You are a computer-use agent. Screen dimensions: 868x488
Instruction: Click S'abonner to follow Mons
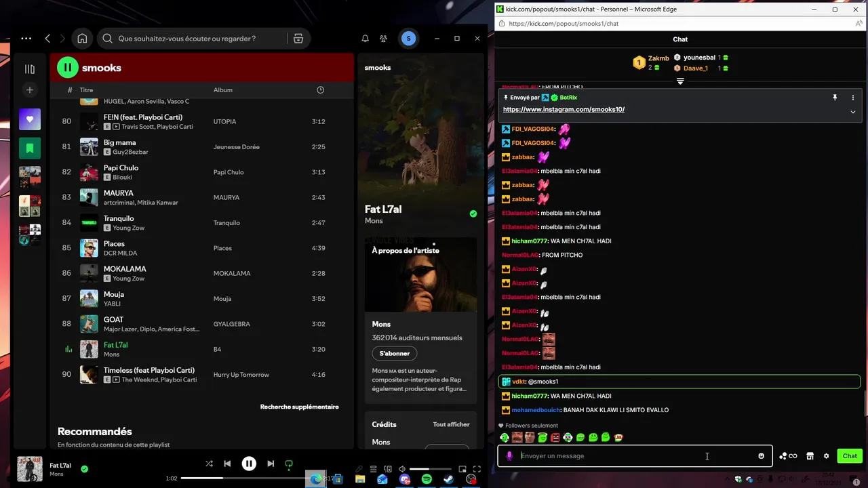tap(394, 353)
